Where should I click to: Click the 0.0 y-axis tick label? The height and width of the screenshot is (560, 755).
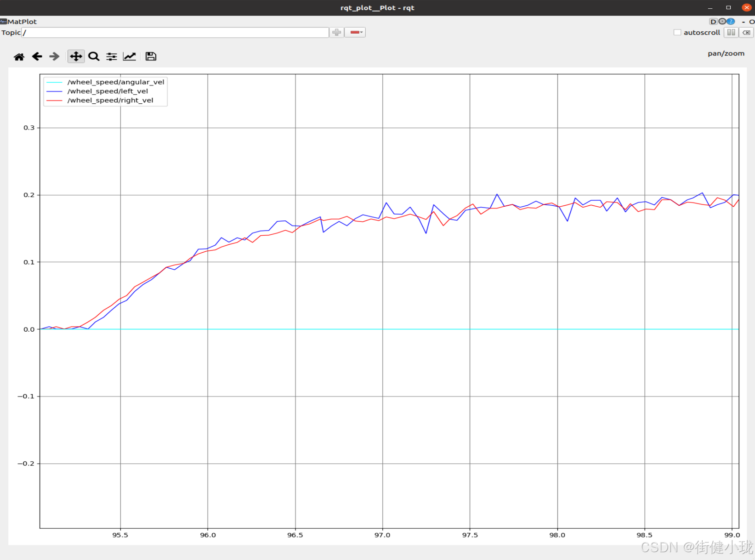pos(29,329)
